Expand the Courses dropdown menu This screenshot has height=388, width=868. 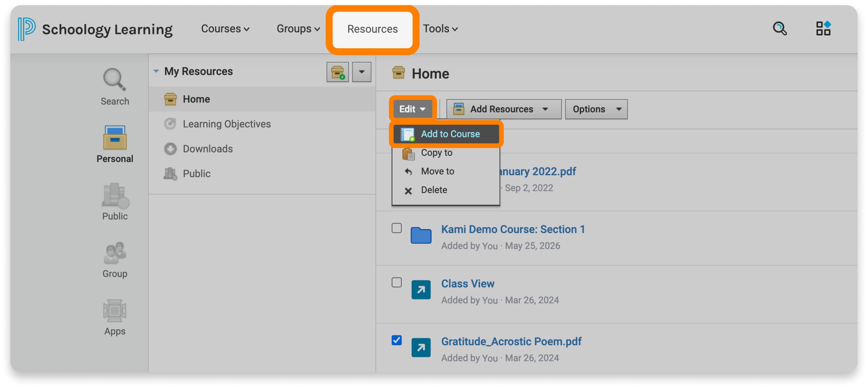225,29
